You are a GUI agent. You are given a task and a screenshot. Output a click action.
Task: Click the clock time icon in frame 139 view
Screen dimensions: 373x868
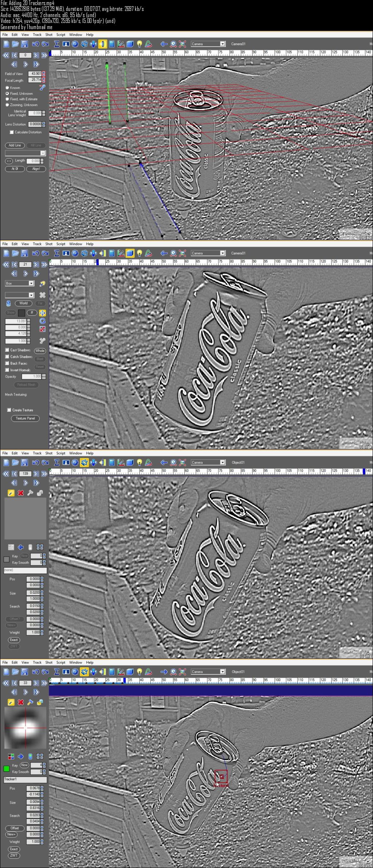click(x=173, y=463)
